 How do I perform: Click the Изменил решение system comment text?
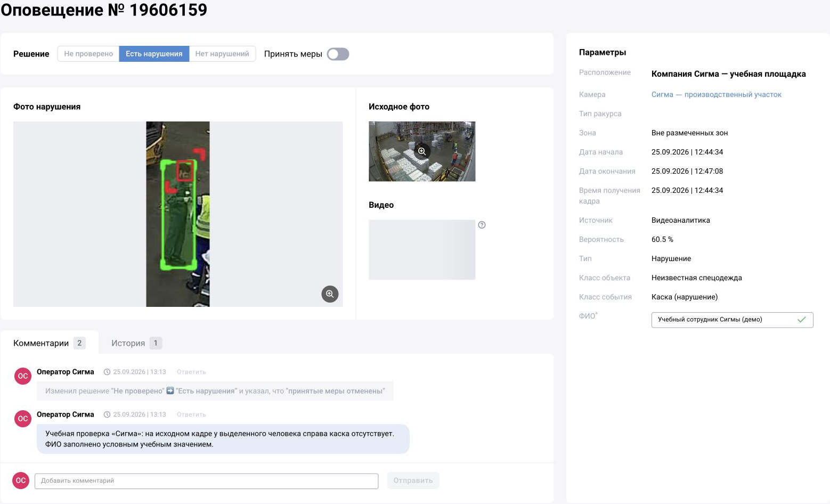click(215, 391)
